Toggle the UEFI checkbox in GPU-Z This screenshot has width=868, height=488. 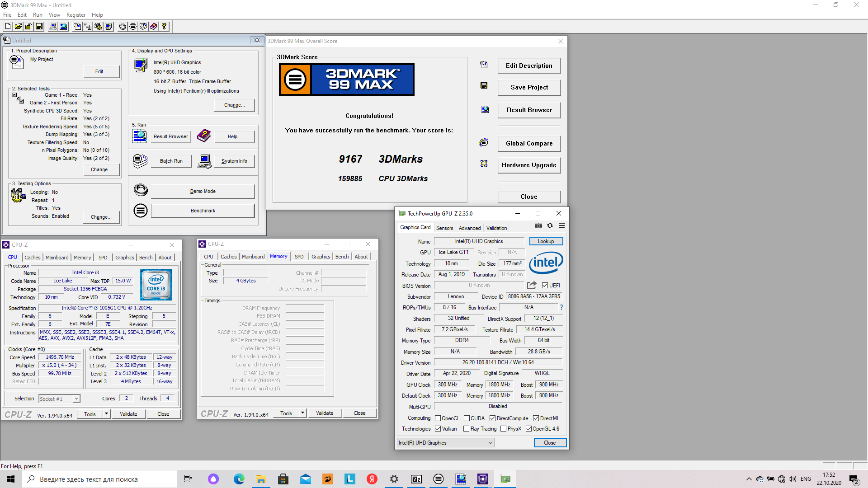[545, 286]
